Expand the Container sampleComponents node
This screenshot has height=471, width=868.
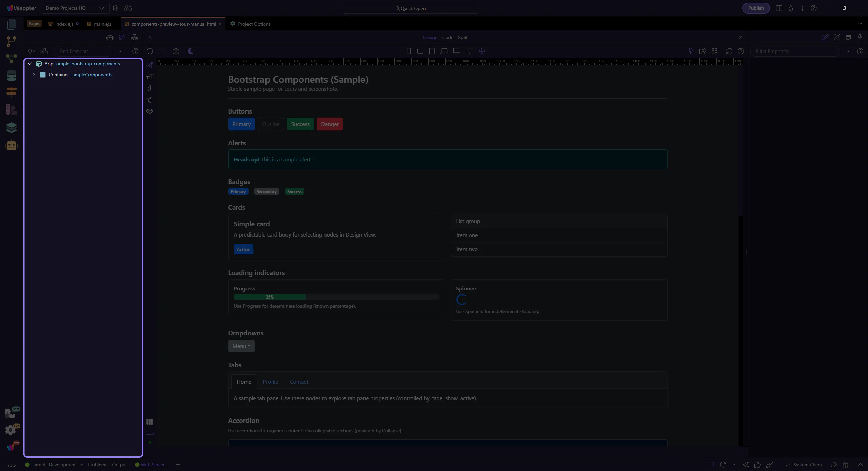pos(34,75)
